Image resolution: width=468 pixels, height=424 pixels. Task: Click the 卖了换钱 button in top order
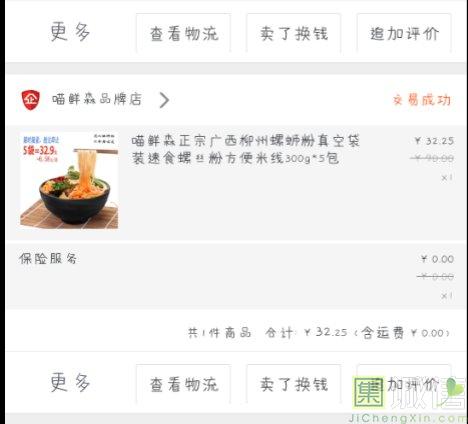[x=294, y=33]
